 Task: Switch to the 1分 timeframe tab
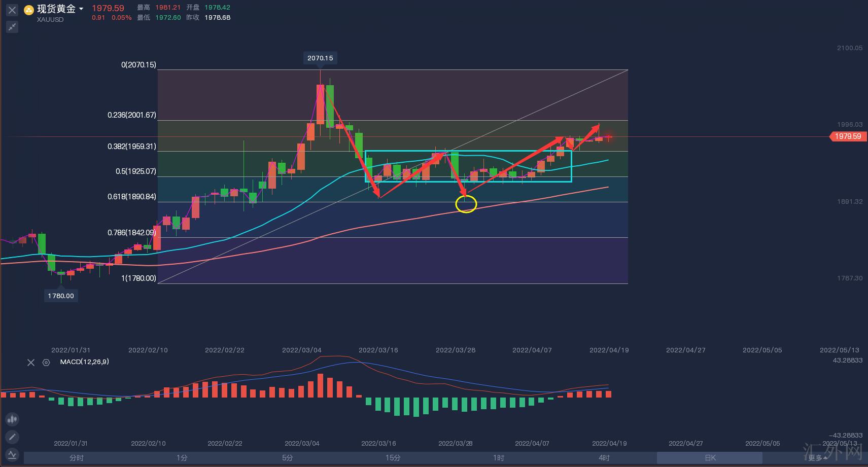(x=182, y=458)
